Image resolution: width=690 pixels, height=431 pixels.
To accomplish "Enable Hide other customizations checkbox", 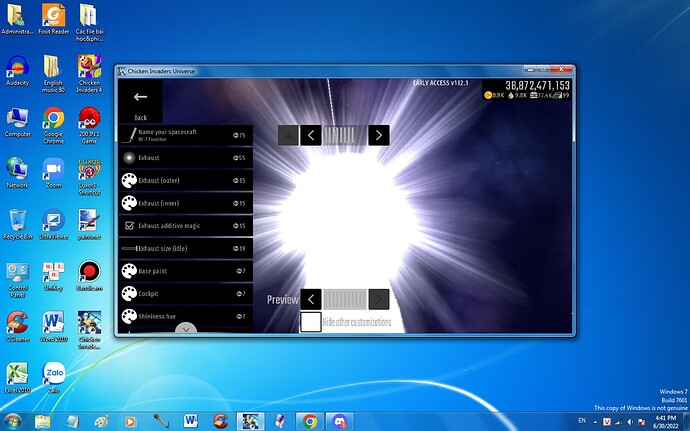I will coord(311,322).
